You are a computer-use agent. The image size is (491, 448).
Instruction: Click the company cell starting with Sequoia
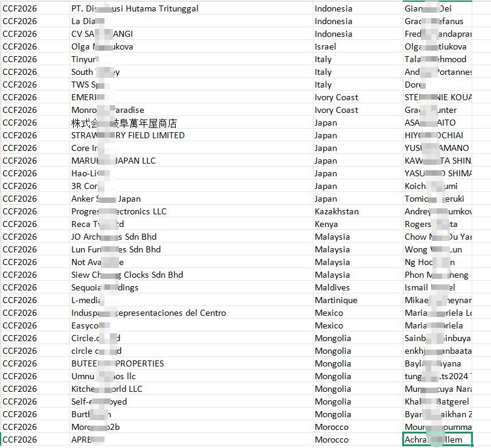pyautogui.click(x=105, y=287)
